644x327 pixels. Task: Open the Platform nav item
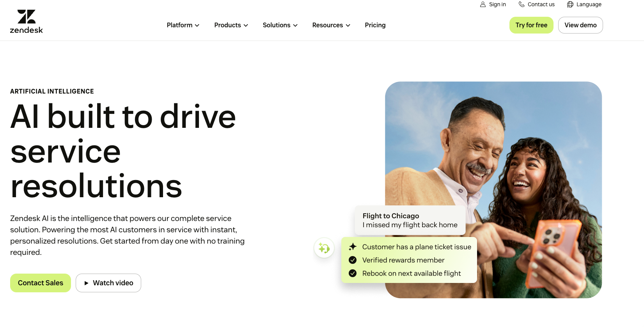(x=183, y=25)
